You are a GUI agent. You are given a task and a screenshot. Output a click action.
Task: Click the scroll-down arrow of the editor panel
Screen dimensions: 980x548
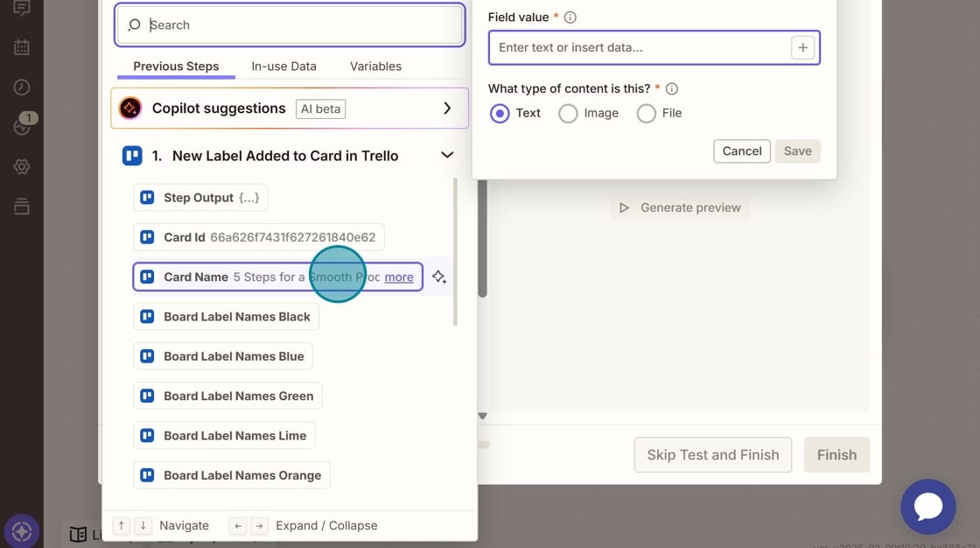click(x=482, y=416)
